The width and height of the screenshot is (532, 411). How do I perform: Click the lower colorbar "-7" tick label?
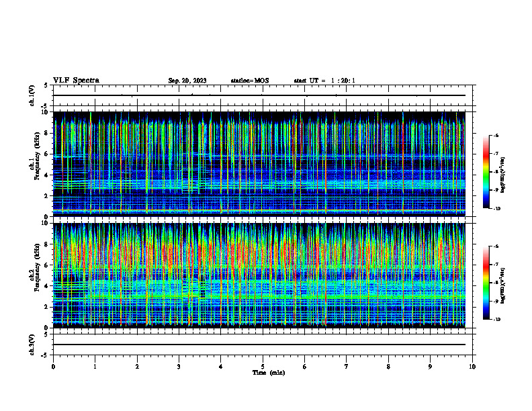[496, 265]
